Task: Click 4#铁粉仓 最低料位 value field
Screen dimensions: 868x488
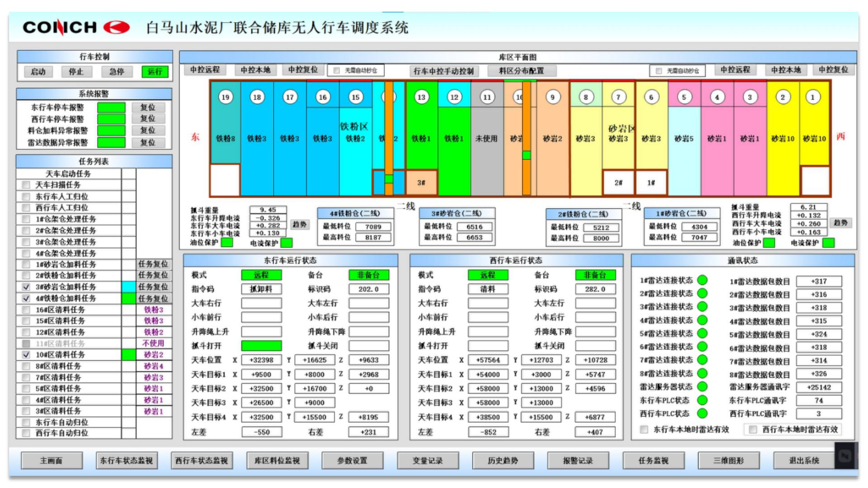Action: tap(373, 227)
